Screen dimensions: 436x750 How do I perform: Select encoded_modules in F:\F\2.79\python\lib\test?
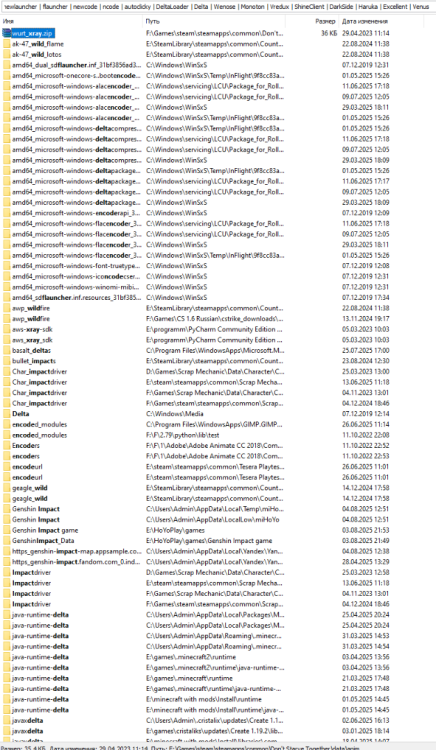tap(39, 435)
